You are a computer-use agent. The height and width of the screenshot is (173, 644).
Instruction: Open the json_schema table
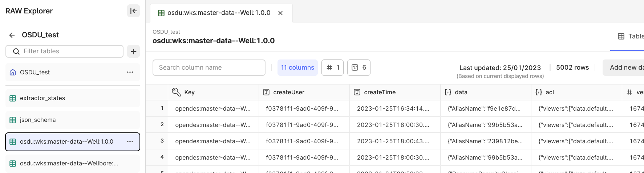(x=73, y=120)
